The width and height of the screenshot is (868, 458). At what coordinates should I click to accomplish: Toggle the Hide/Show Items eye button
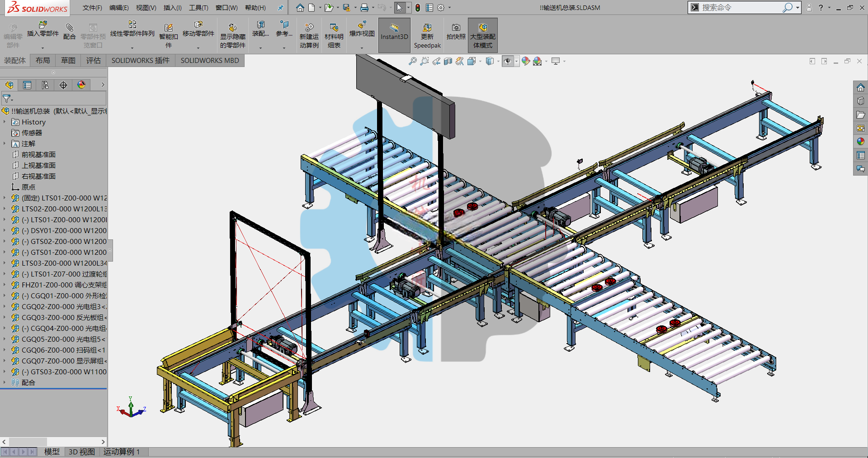[x=508, y=61]
